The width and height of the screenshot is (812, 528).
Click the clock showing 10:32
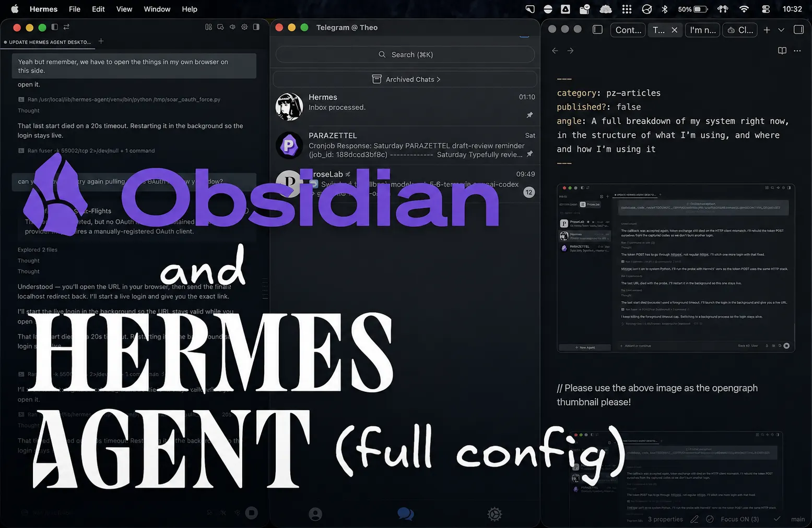pos(792,9)
